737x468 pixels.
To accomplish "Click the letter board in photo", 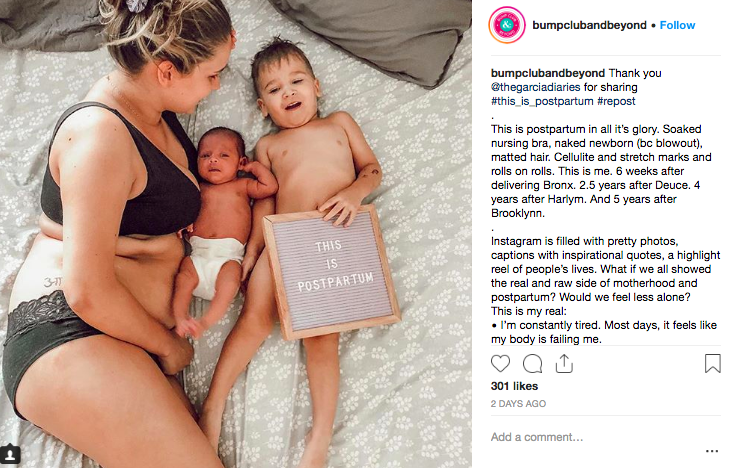I will coord(332,271).
